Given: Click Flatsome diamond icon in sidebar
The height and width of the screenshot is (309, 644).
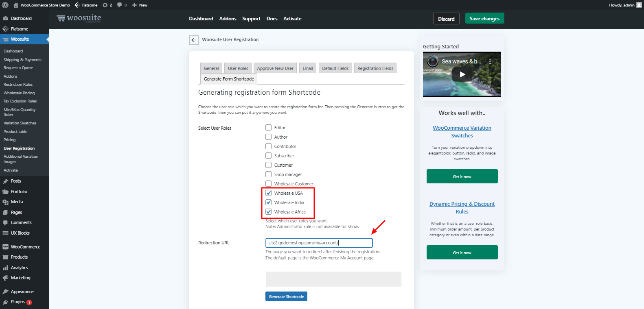Looking at the screenshot, I should (5, 29).
